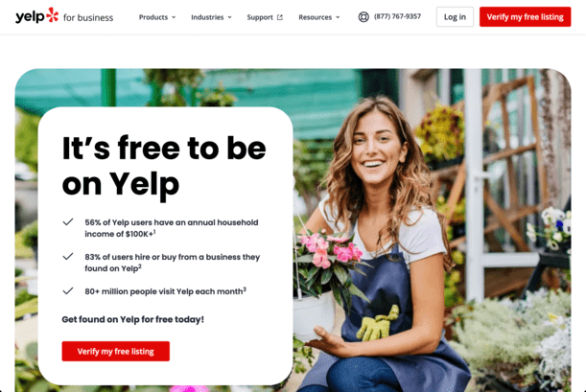Click footnote 1 superscript after $100K+
Screen dimensions: 586x392
[154, 232]
